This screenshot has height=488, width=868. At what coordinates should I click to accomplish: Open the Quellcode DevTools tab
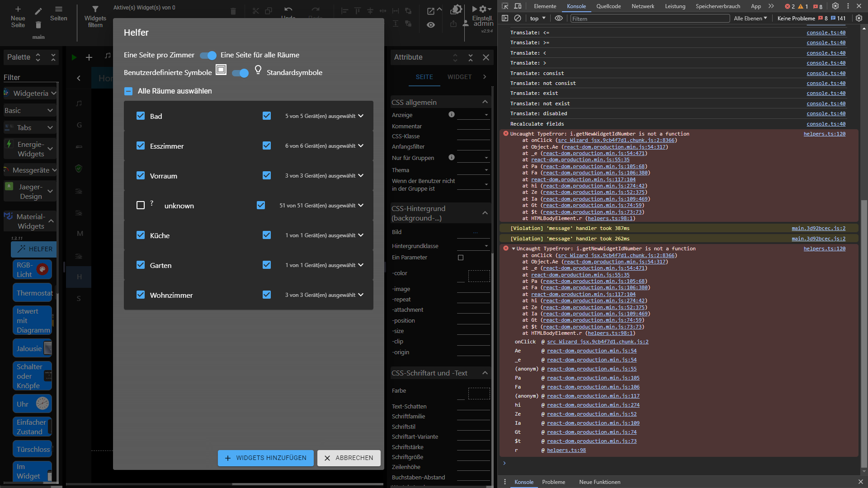pyautogui.click(x=609, y=6)
